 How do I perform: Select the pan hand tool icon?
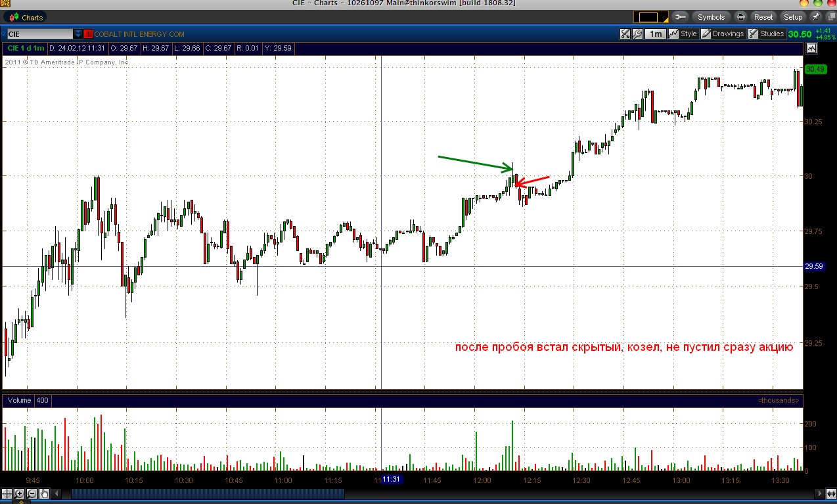coord(44,493)
